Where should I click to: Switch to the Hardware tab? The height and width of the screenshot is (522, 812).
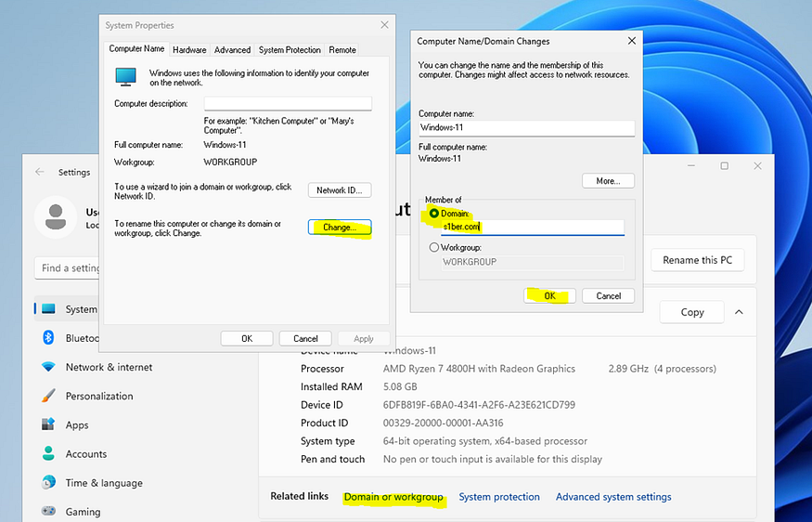(189, 50)
